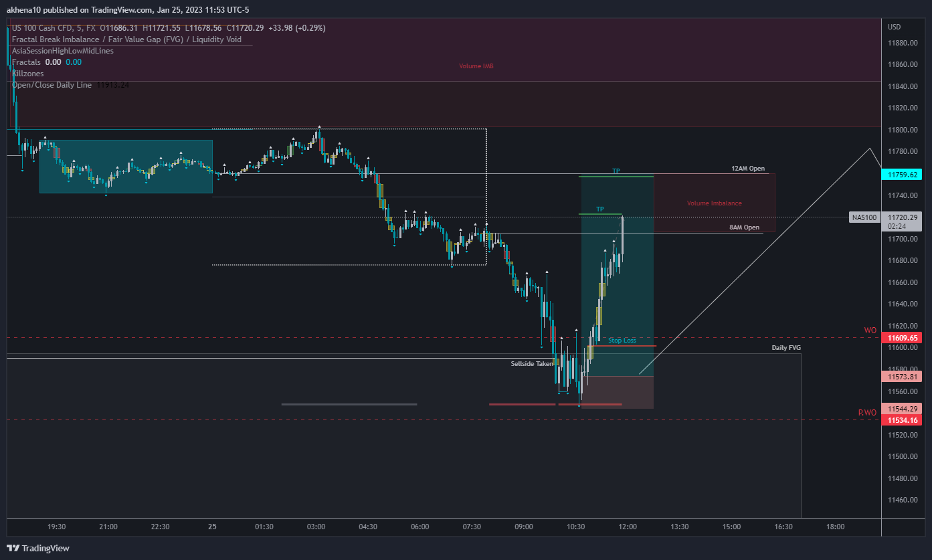Click the 03:00 time axis label
Viewport: 932px width, 560px height.
pos(316,527)
